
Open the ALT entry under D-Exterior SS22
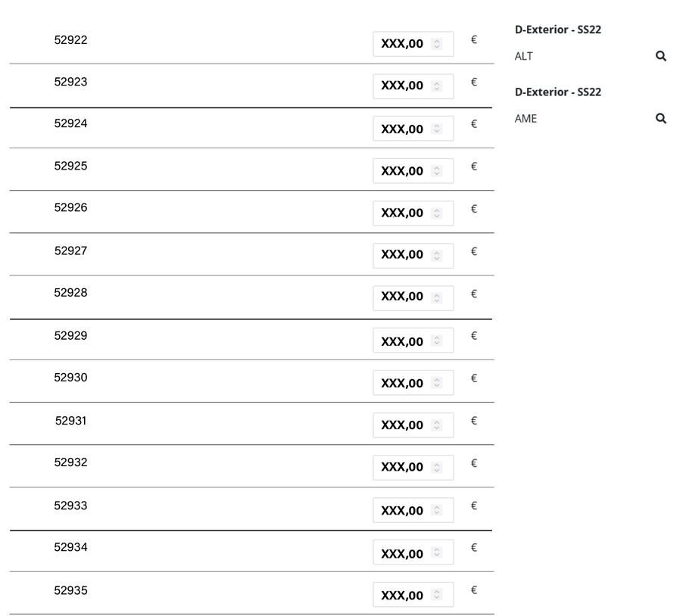pyautogui.click(x=525, y=56)
